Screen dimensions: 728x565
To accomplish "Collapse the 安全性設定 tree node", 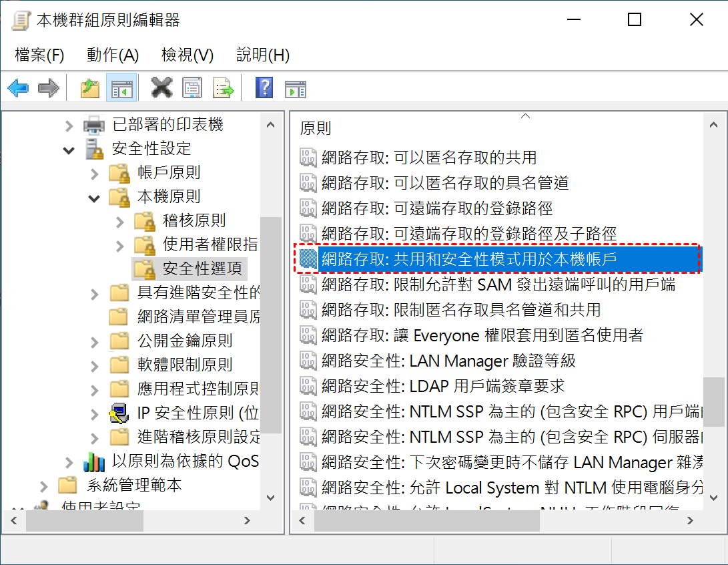I will point(69,150).
